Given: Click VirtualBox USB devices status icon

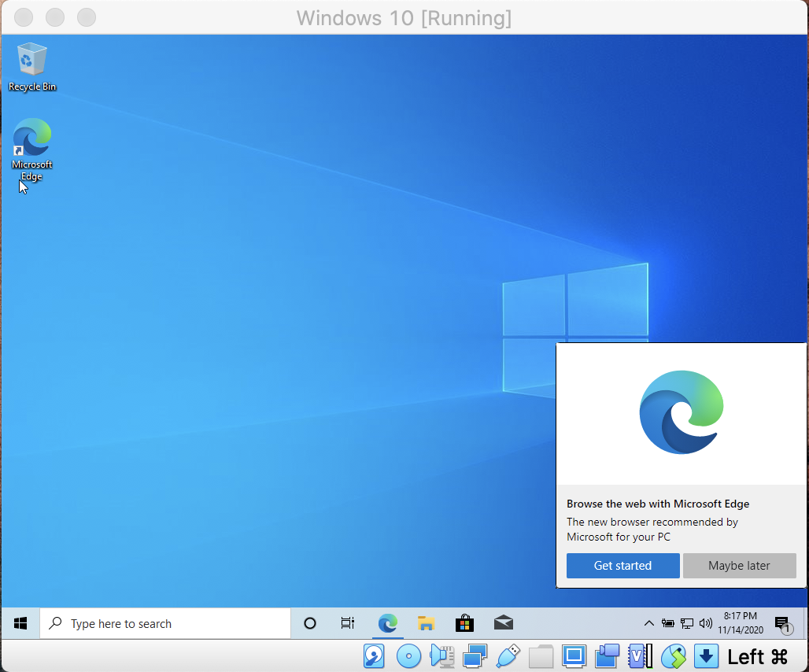Looking at the screenshot, I should click(508, 656).
